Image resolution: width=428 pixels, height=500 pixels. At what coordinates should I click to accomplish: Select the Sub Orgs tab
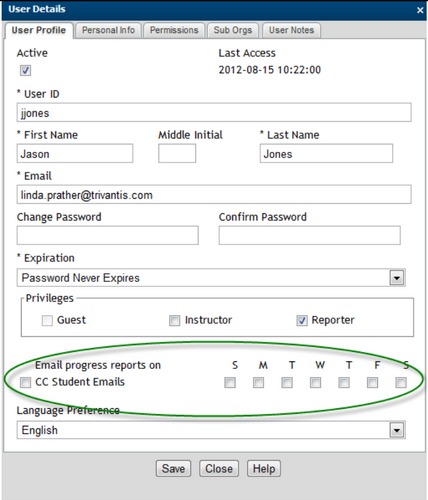(233, 30)
